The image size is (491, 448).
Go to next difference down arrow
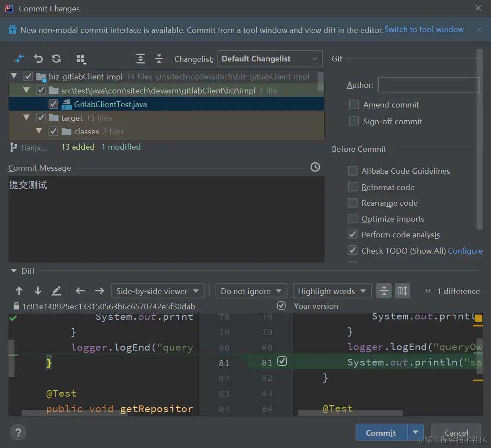38,291
